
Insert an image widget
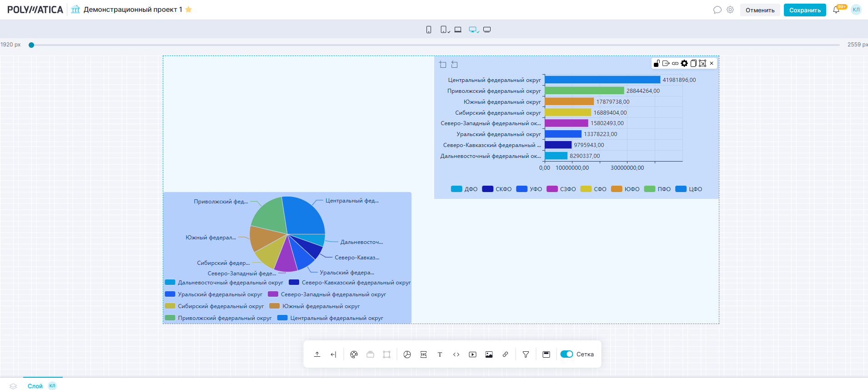(x=489, y=355)
